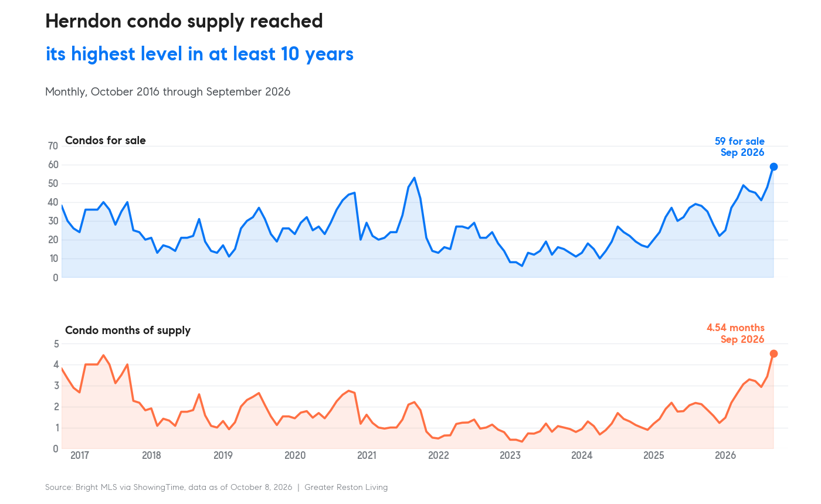This screenshot has height=504, width=821.
Task: Click the 'Greater Reston Living' credit text
Action: 346,487
